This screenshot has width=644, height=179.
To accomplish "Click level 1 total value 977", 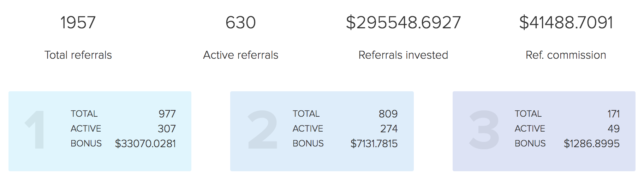I will (x=167, y=114).
